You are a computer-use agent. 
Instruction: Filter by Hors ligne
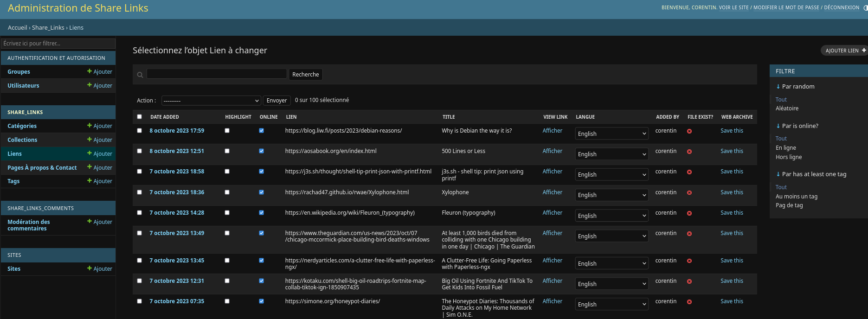pos(789,157)
